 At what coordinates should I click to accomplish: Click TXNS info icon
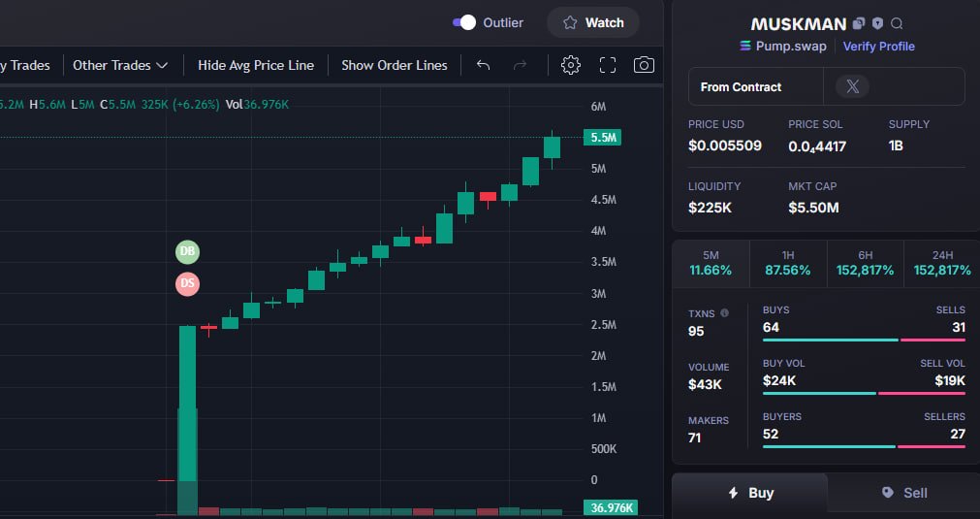724,313
